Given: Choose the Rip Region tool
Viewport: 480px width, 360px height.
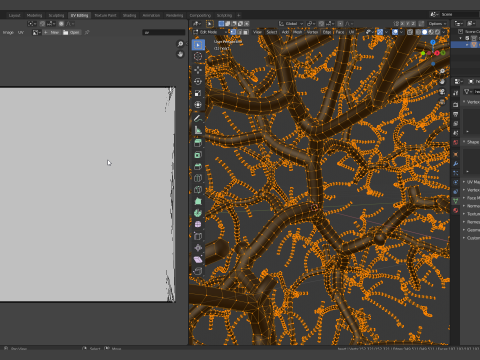Looking at the screenshot, I should click(x=198, y=271).
